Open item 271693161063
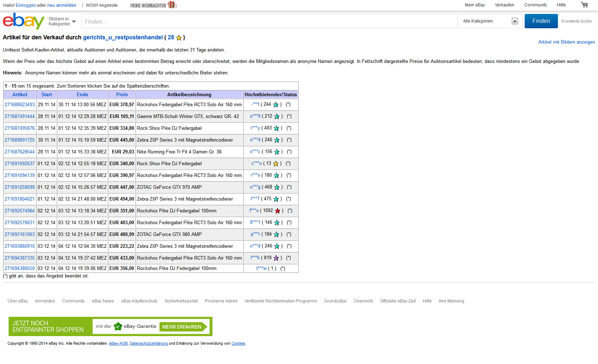Viewport: 598px width, 364px height. (20, 234)
